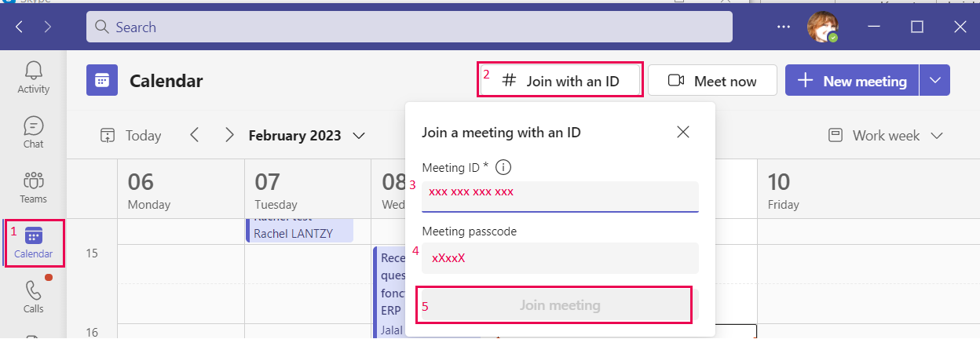Open the Calls section
The height and width of the screenshot is (339, 980).
pos(33,297)
